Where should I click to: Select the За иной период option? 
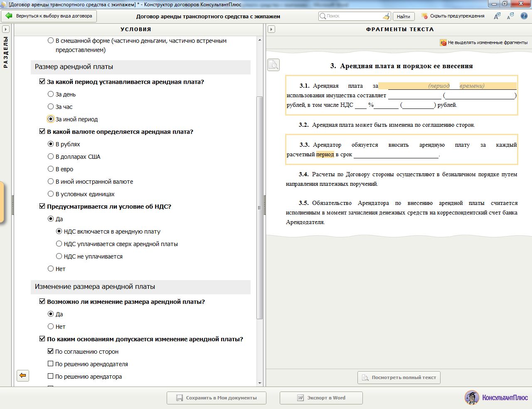(x=51, y=119)
